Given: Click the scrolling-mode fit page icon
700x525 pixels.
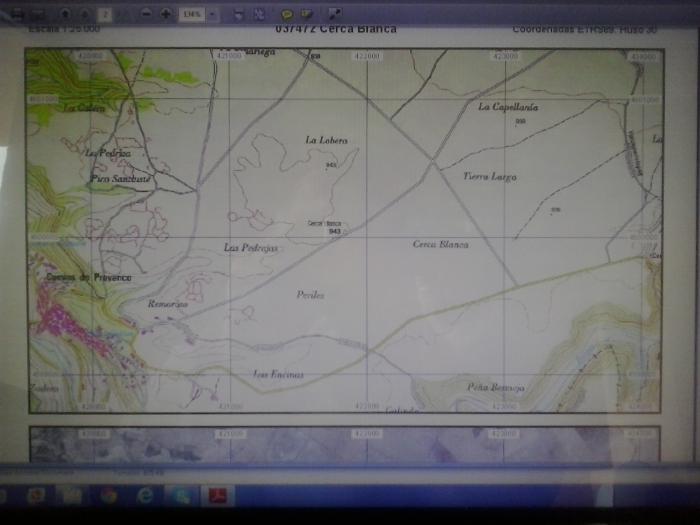Looking at the screenshot, I should coord(259,14).
